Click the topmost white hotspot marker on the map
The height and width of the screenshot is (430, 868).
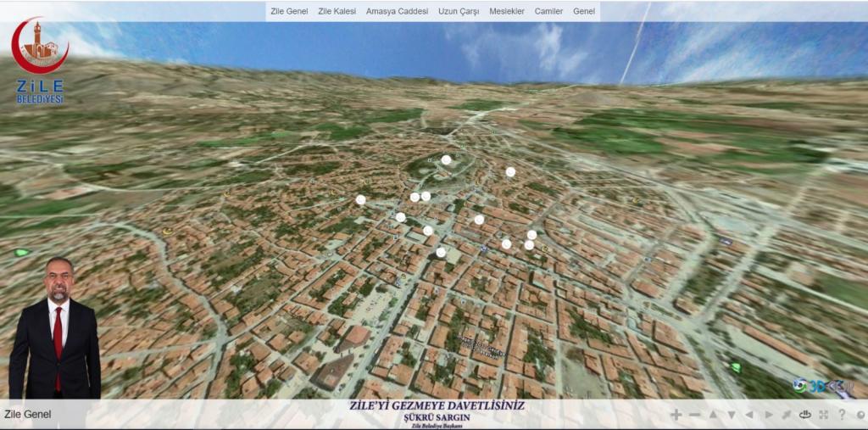446,159
